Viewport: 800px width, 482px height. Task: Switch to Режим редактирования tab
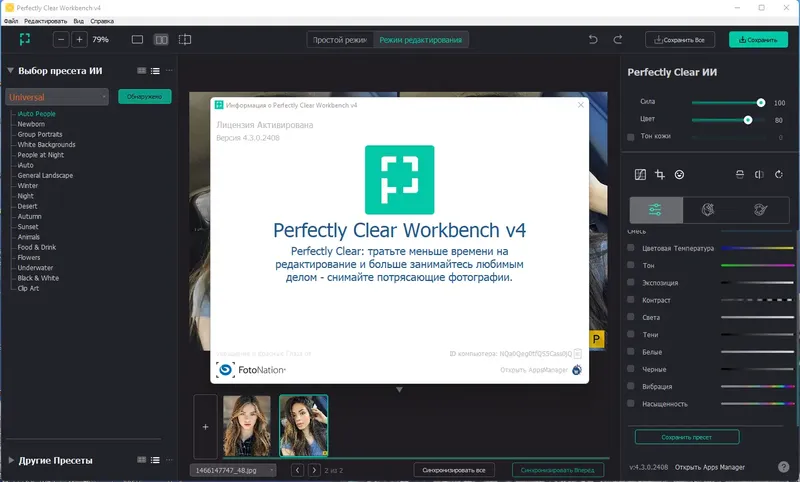[x=421, y=40]
